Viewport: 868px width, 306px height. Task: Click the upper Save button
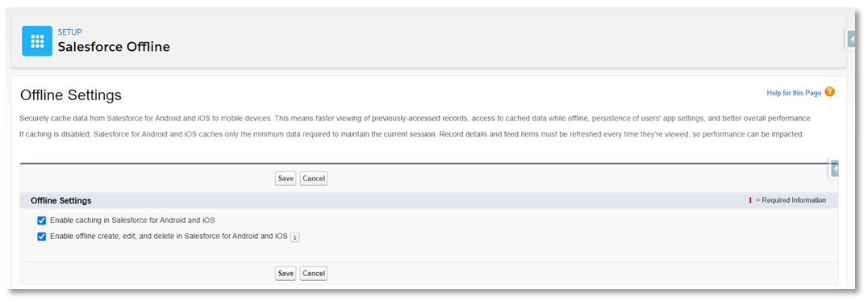[x=286, y=178]
